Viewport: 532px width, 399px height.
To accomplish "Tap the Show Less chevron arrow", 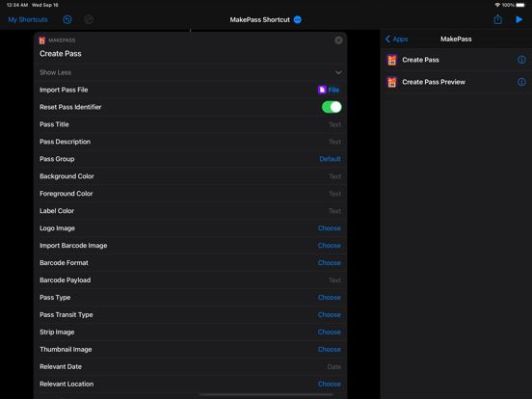I will coord(338,72).
